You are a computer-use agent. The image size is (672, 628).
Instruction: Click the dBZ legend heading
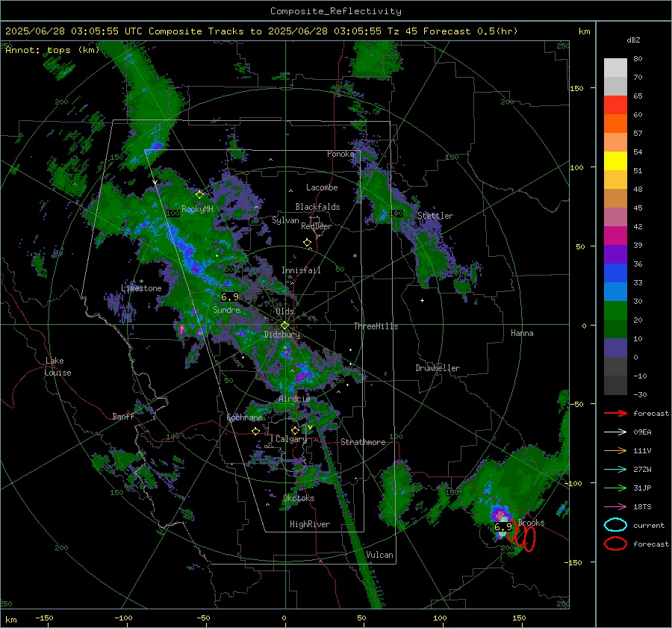click(x=633, y=40)
